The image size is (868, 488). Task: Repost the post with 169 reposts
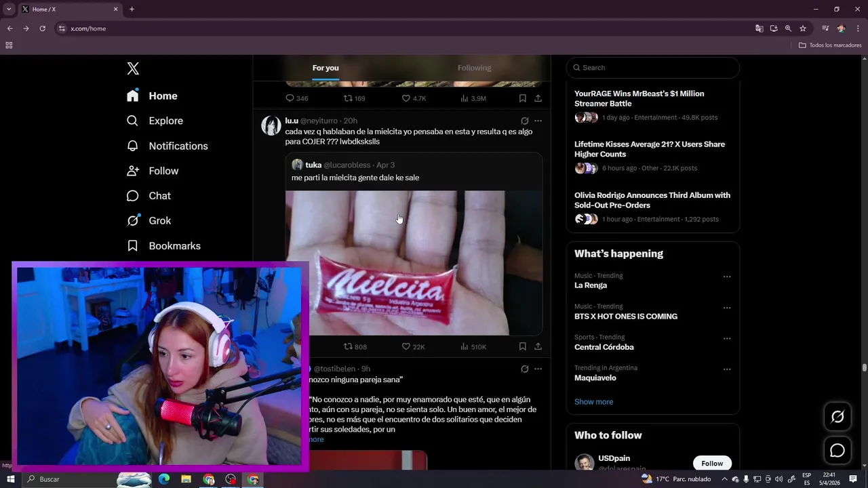point(354,98)
